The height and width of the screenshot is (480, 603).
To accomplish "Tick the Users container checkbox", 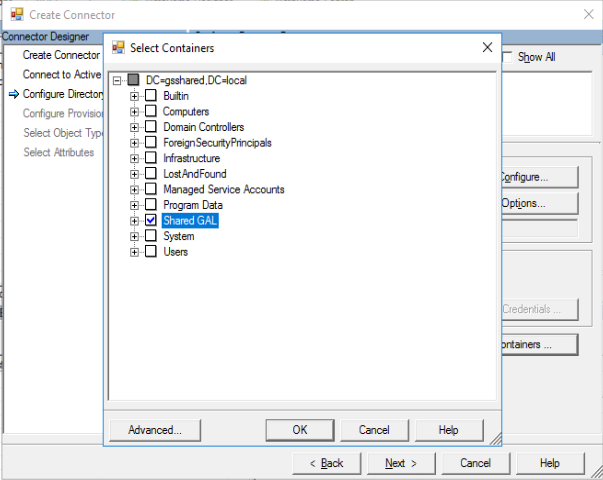I will tap(151, 252).
